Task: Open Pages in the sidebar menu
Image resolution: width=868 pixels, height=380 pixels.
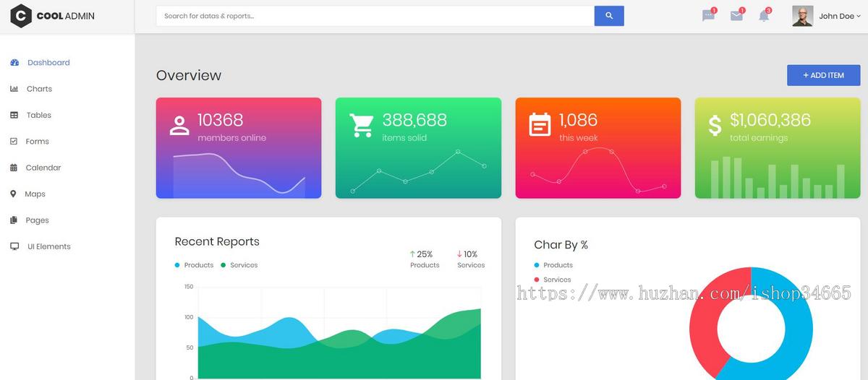Action: pos(38,220)
